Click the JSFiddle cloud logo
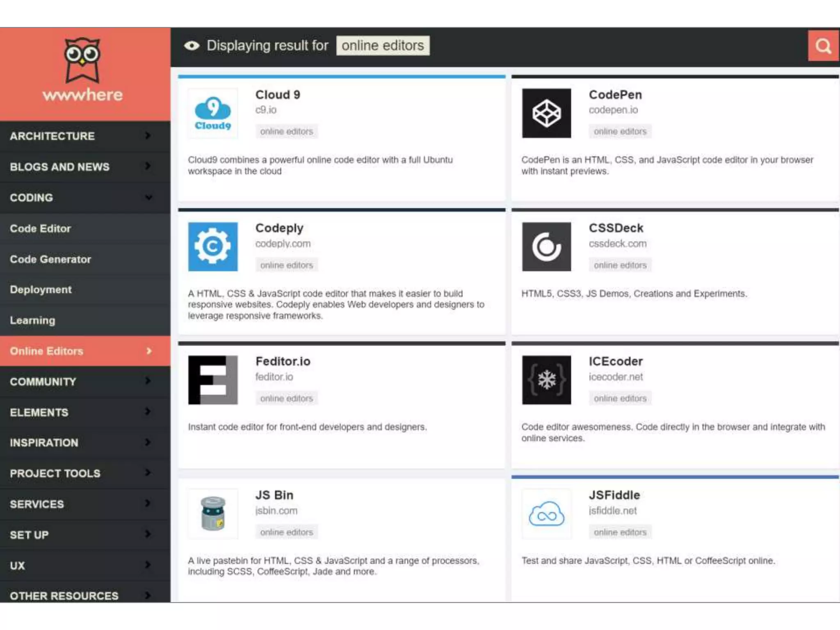This screenshot has width=840, height=630. 546,513
